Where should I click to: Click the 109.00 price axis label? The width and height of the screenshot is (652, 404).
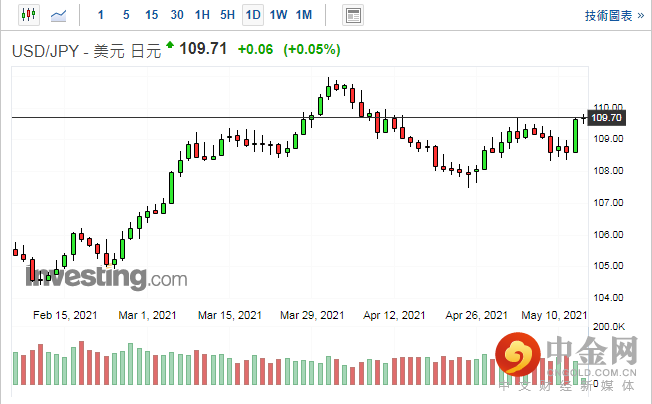click(x=608, y=139)
